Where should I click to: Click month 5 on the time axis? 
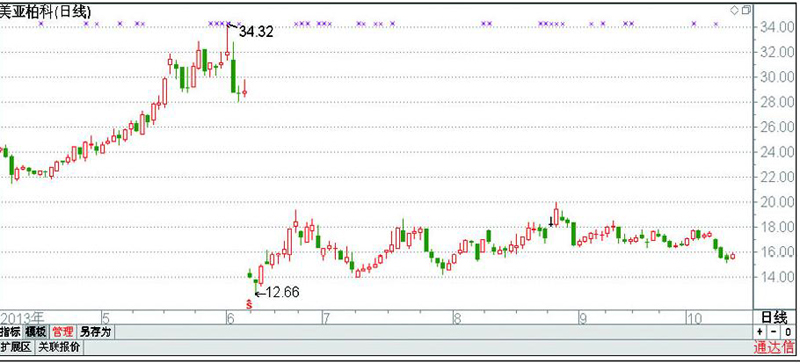click(105, 318)
